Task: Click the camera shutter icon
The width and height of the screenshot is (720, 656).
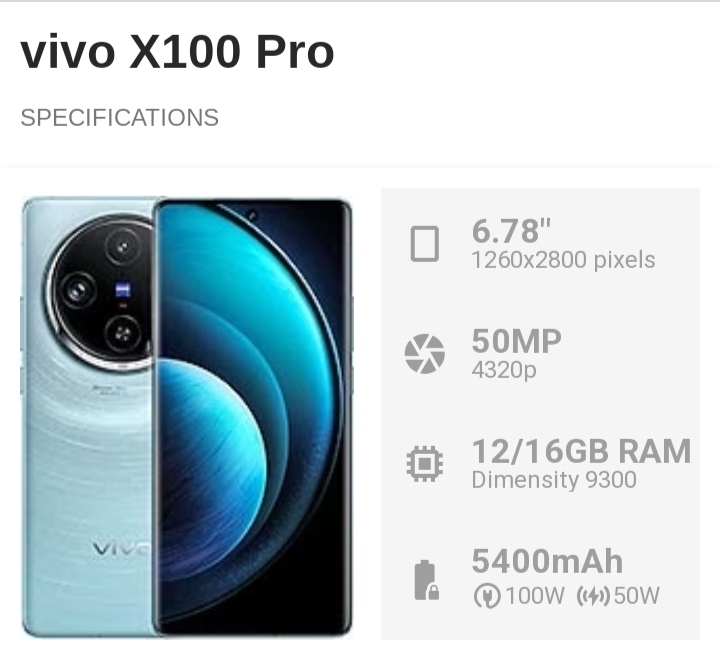Action: tap(425, 353)
